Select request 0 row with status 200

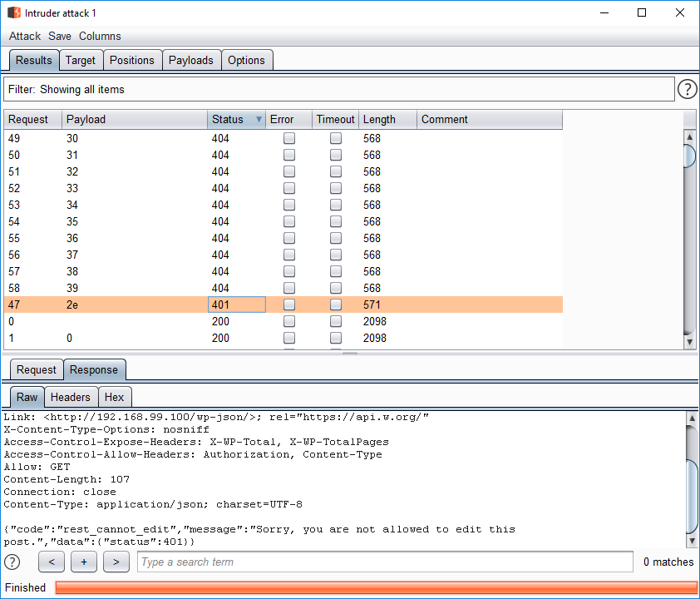[283, 321]
